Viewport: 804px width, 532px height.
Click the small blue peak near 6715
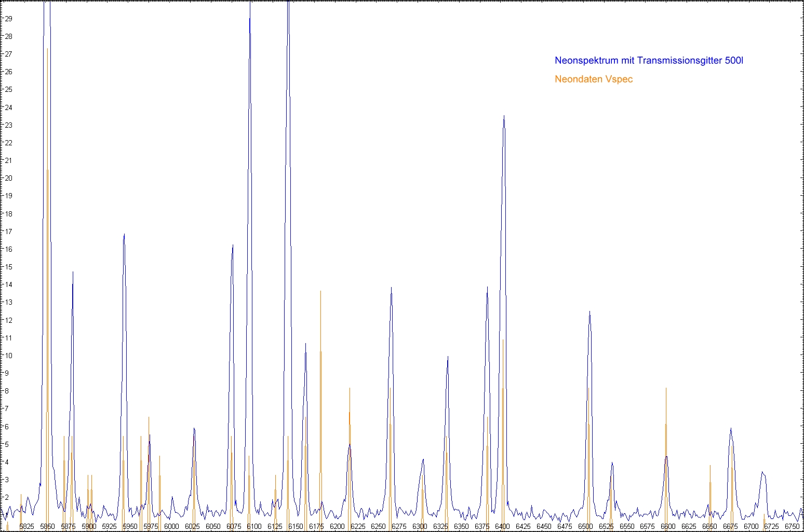coord(762,472)
